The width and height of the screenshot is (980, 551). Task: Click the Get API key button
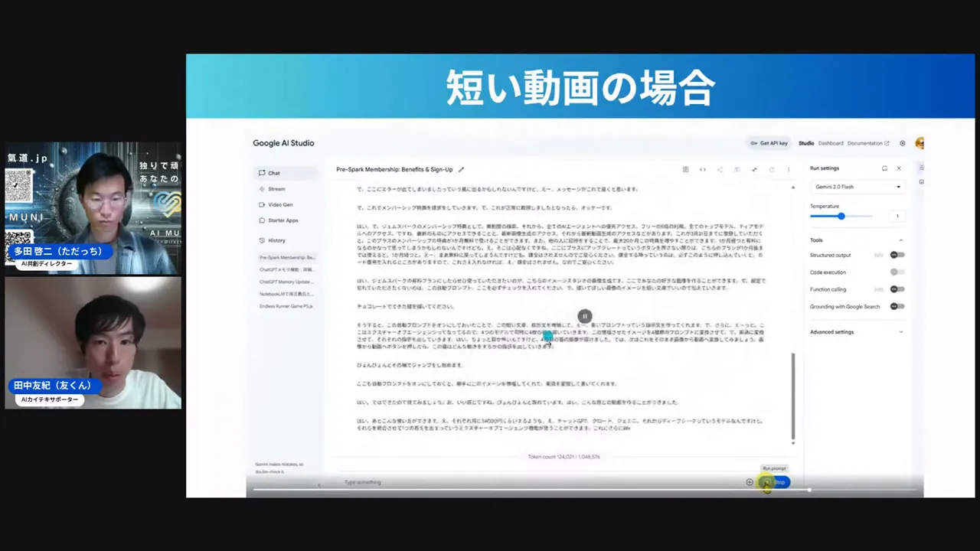[x=769, y=143]
